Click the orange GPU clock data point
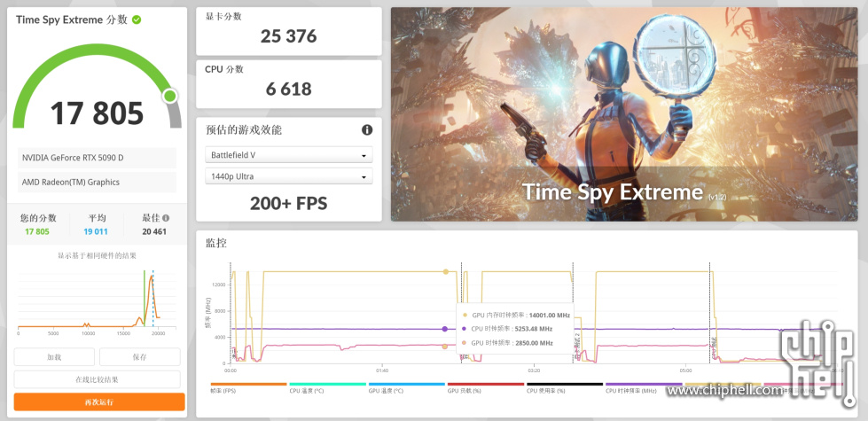868x421 pixels. click(444, 347)
